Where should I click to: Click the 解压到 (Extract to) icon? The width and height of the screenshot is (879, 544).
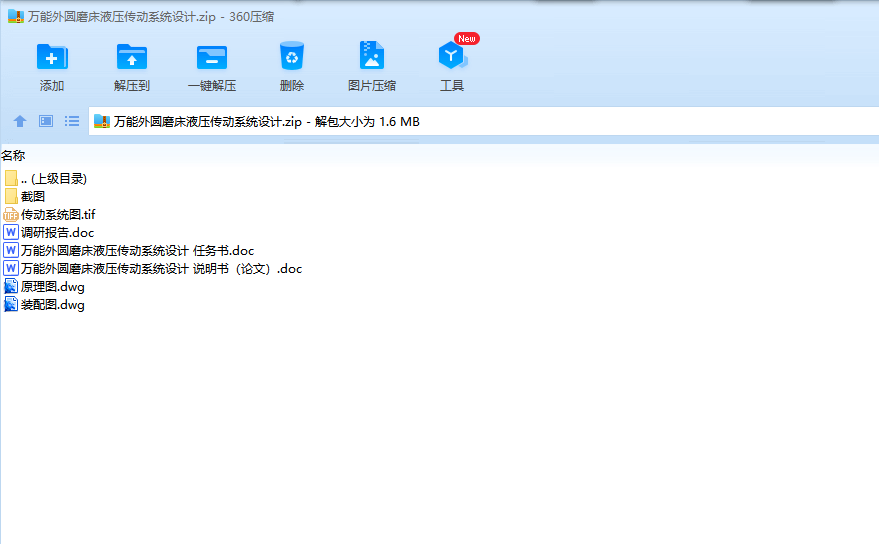point(132,57)
